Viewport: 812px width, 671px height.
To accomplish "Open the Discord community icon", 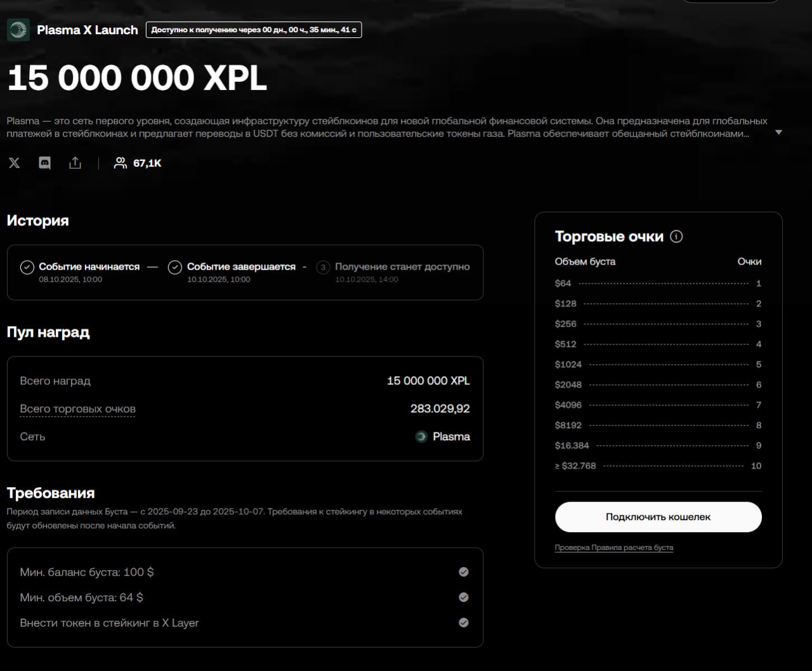I will [44, 163].
